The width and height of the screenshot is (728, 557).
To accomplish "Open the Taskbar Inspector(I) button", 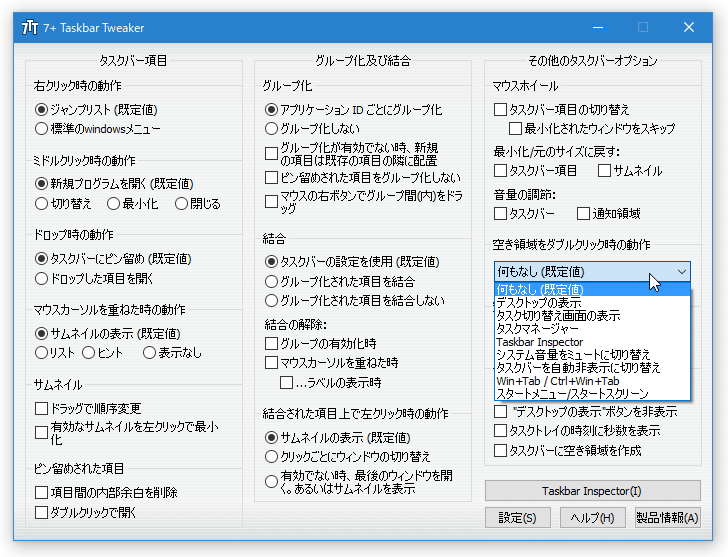I will [592, 491].
